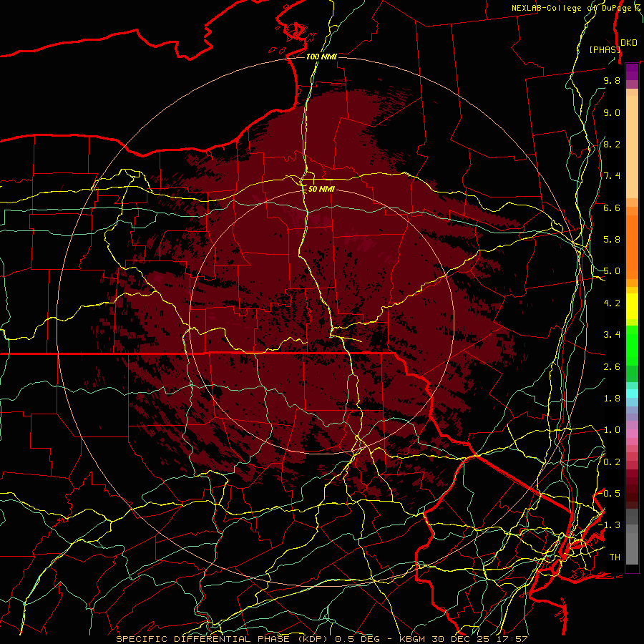Click the 1.0 scale value
This screenshot has width=644, height=644.
click(x=612, y=430)
